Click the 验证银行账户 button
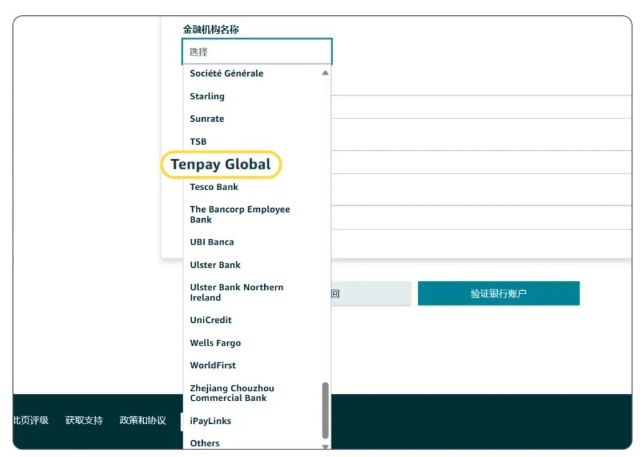The image size is (643, 457). [499, 293]
